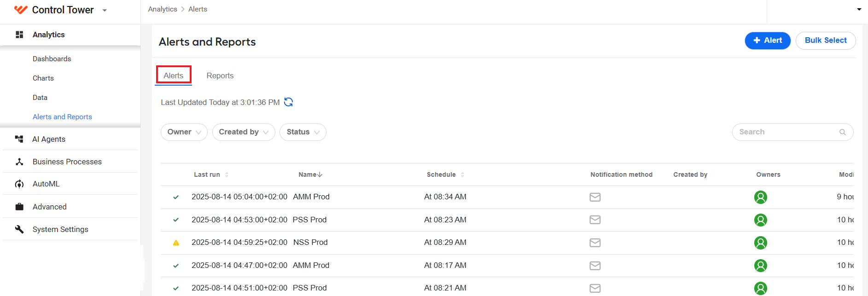Open Data in the sidebar
The height and width of the screenshot is (296, 868).
pyautogui.click(x=40, y=98)
